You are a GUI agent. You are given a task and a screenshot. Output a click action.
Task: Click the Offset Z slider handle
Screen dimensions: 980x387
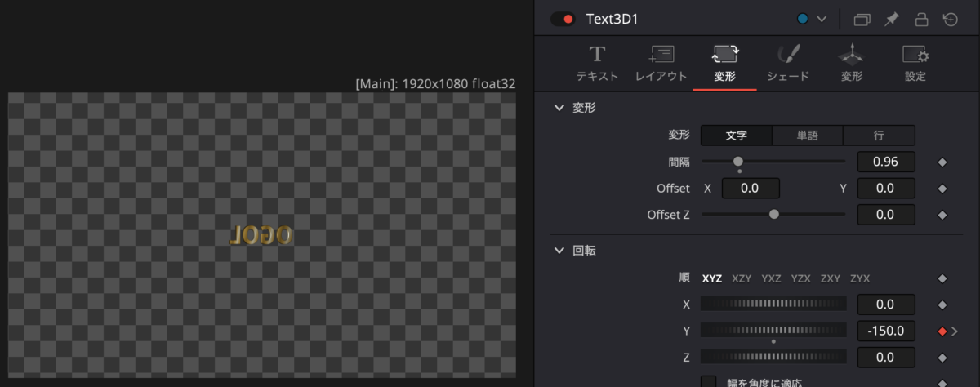[x=774, y=215]
